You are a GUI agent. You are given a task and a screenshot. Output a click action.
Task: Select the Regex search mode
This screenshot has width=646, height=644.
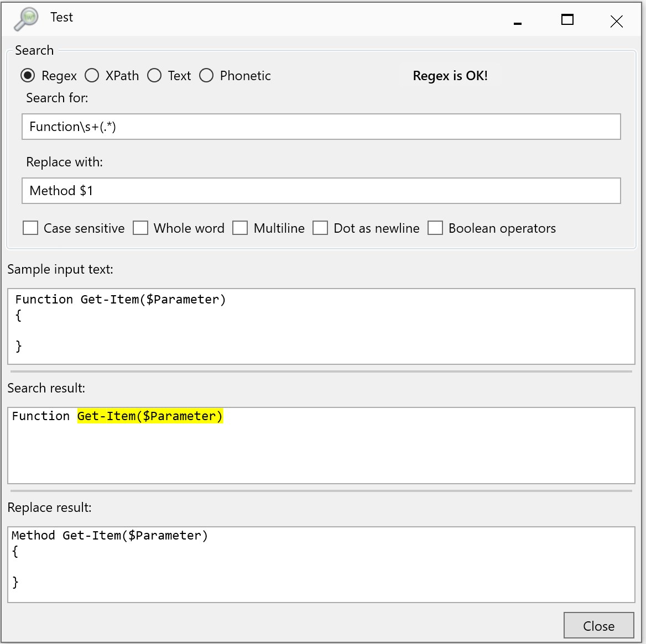(x=28, y=76)
